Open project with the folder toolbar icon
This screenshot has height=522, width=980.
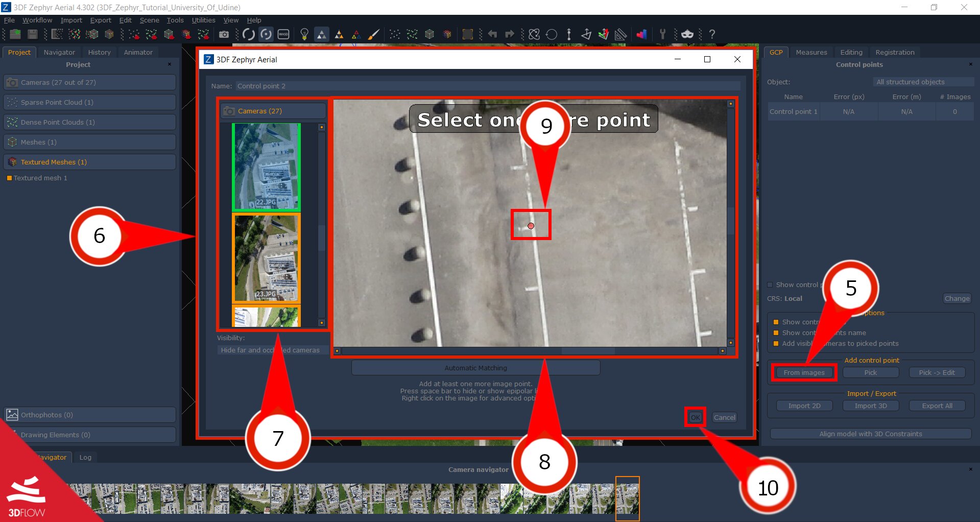click(15, 34)
